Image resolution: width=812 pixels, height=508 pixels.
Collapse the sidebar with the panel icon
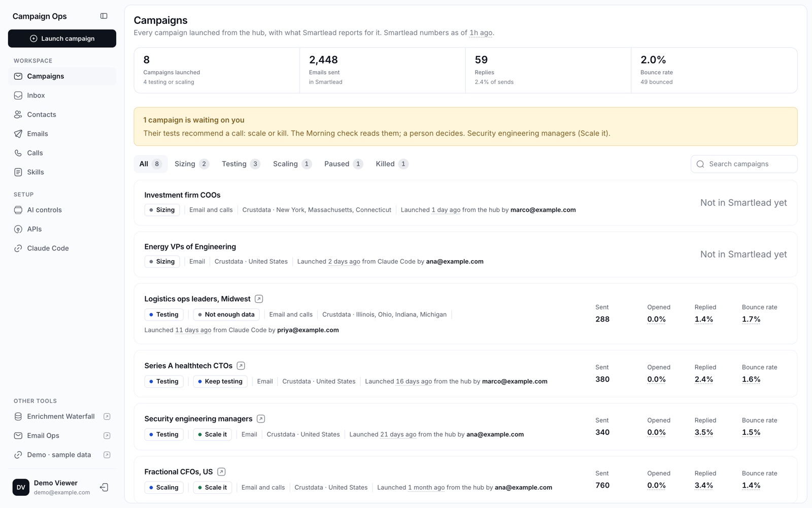pos(104,16)
